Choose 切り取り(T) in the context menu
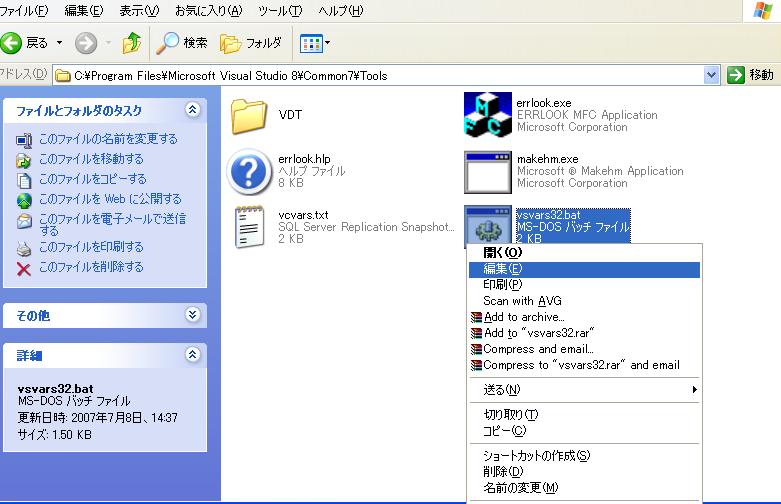The height and width of the screenshot is (504, 781). click(584, 414)
